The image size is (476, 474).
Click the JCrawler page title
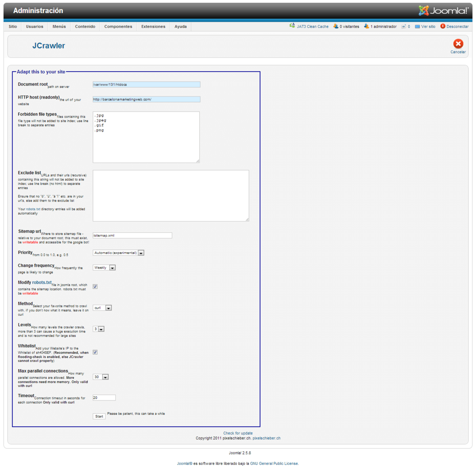coord(48,46)
